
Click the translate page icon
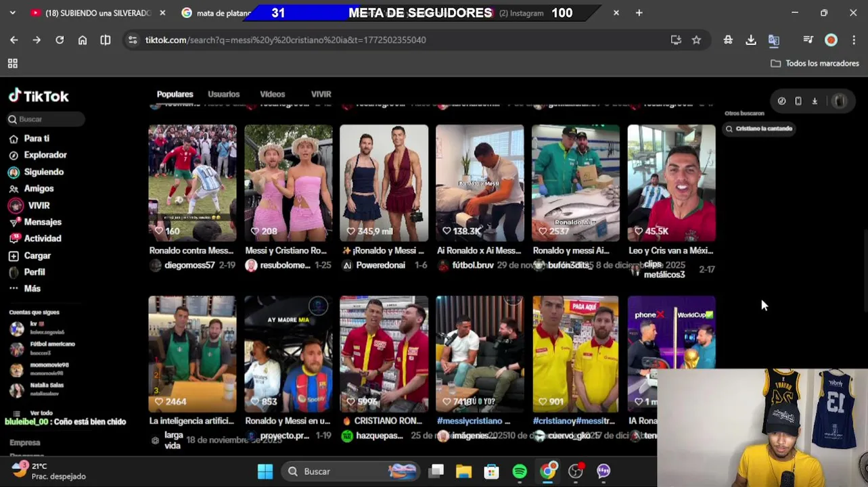coord(774,40)
